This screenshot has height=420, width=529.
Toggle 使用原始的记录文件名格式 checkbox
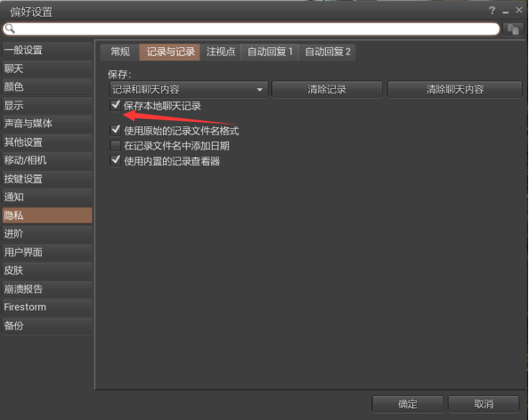click(116, 130)
